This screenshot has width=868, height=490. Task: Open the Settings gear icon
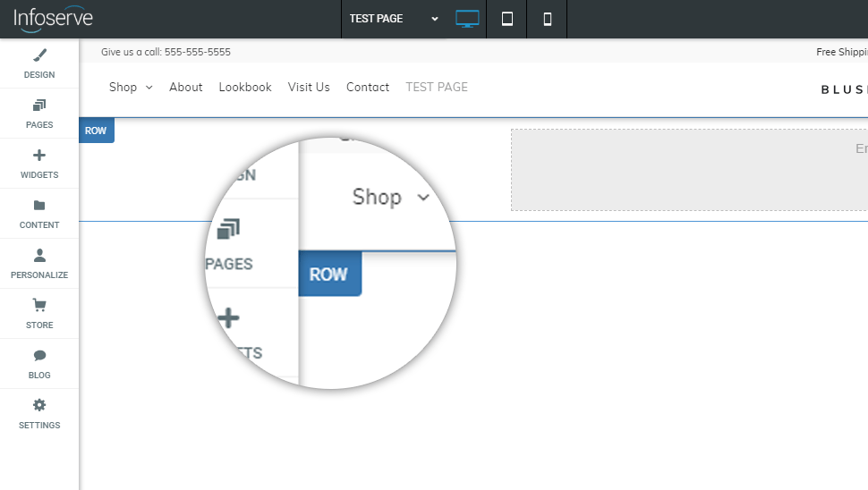pos(39,405)
